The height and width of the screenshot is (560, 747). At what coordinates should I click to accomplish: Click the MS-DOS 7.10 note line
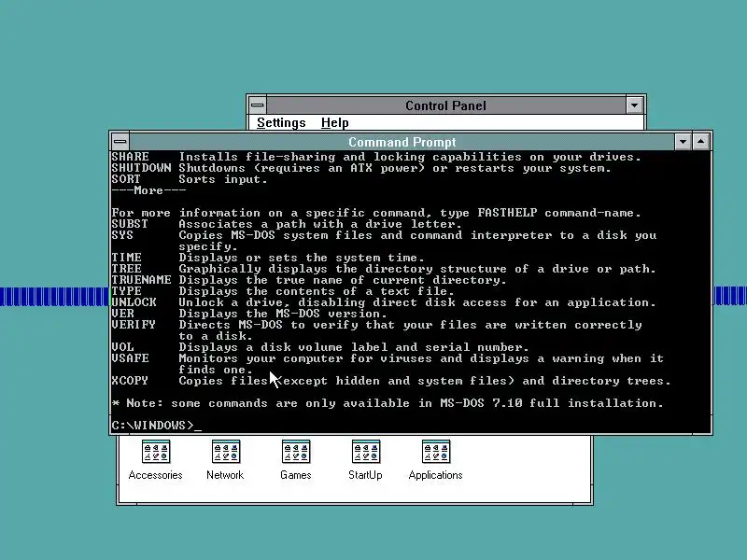pos(388,403)
